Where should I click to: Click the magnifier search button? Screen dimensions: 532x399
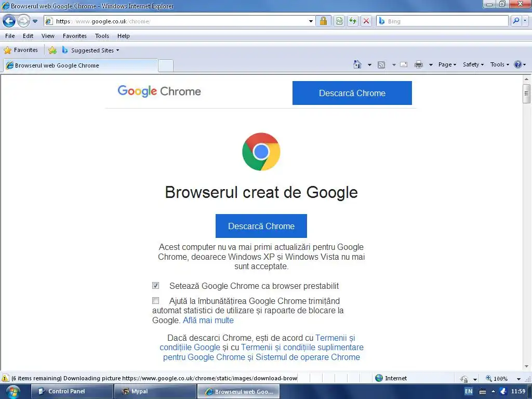tap(516, 21)
